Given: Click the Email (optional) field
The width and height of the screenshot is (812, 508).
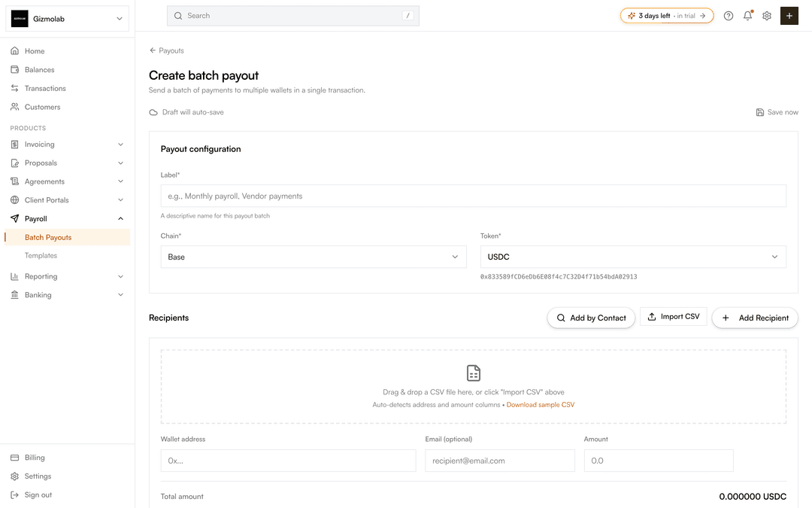Looking at the screenshot, I should tap(500, 461).
